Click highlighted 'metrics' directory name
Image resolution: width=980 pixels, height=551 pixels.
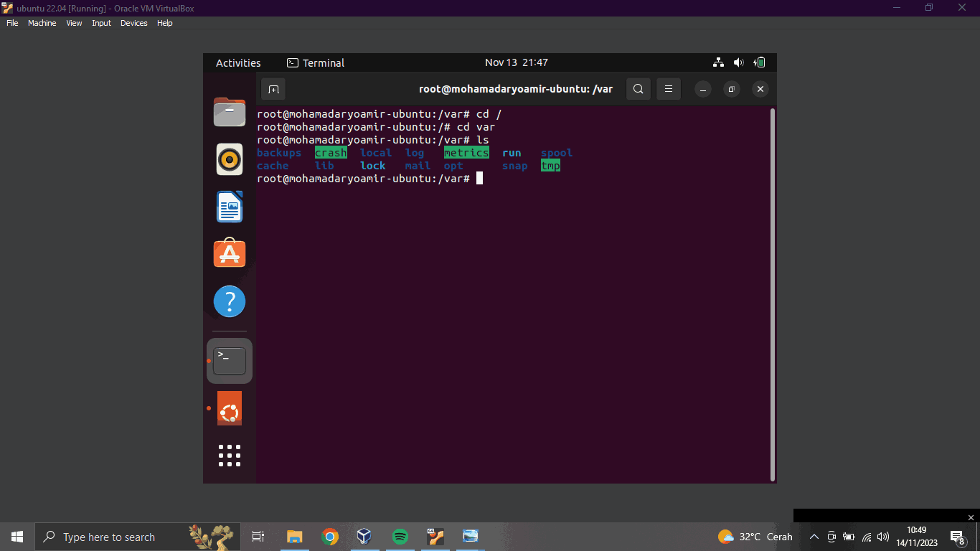(x=466, y=153)
